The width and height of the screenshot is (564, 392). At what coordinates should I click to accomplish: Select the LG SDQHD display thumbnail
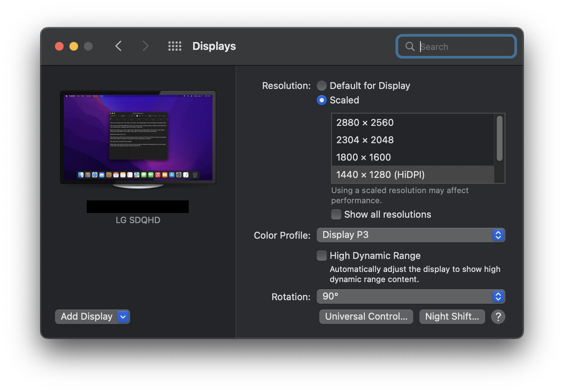point(138,140)
